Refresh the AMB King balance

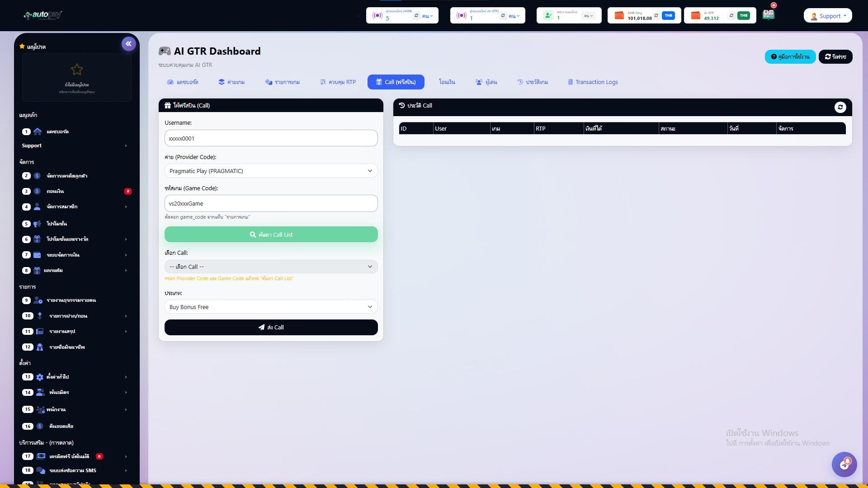(656, 15)
